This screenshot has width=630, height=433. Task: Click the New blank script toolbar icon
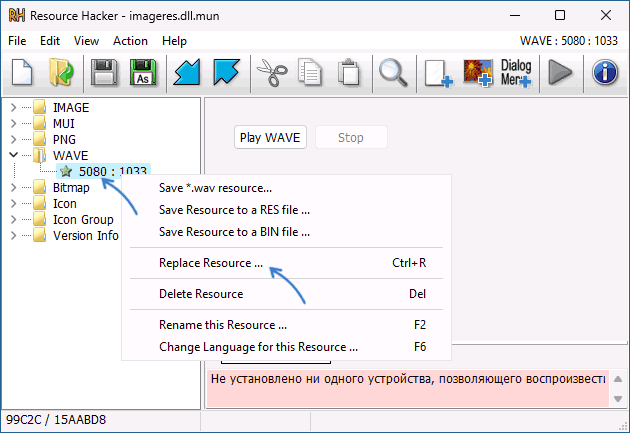tap(22, 73)
